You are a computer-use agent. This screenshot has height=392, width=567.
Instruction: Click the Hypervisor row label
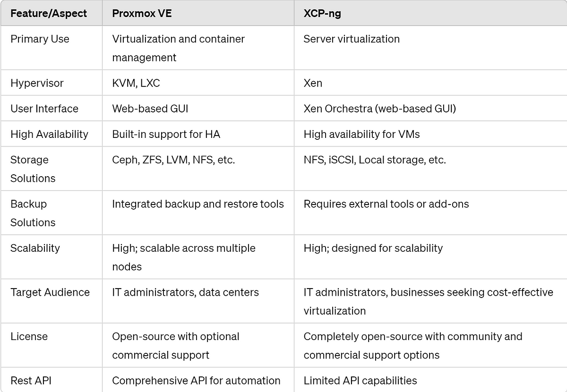pyautogui.click(x=37, y=83)
